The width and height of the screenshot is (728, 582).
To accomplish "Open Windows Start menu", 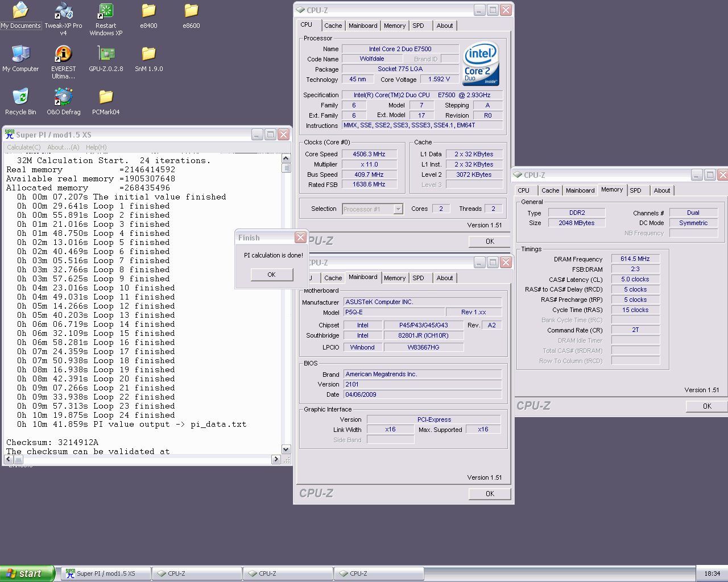I will (x=27, y=573).
